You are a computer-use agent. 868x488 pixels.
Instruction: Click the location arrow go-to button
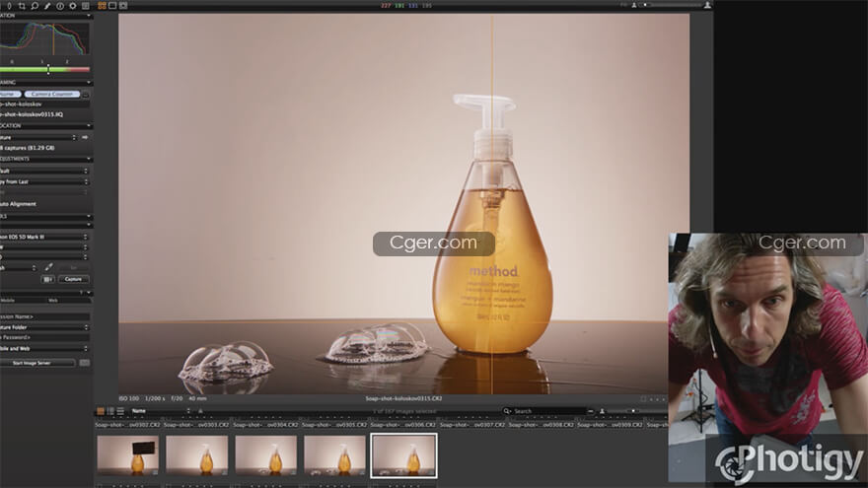(85, 137)
